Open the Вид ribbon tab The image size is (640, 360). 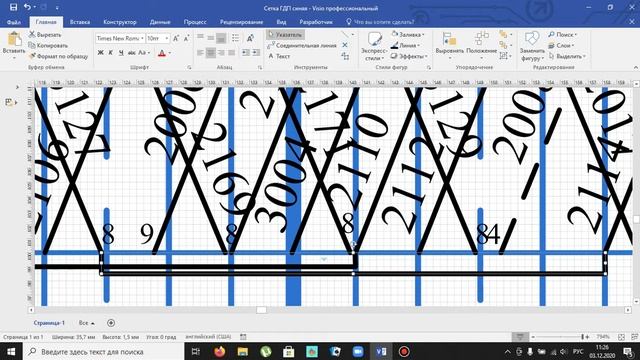click(x=281, y=22)
